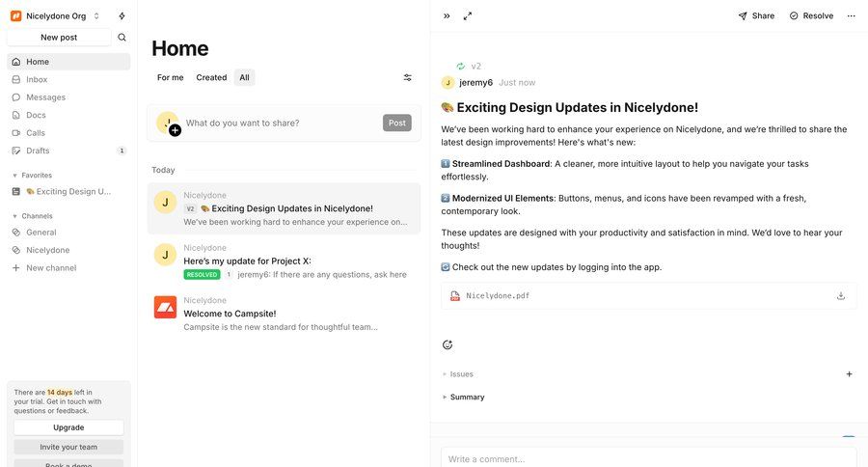
Task: Add an emoji reaction to the post
Action: click(448, 344)
